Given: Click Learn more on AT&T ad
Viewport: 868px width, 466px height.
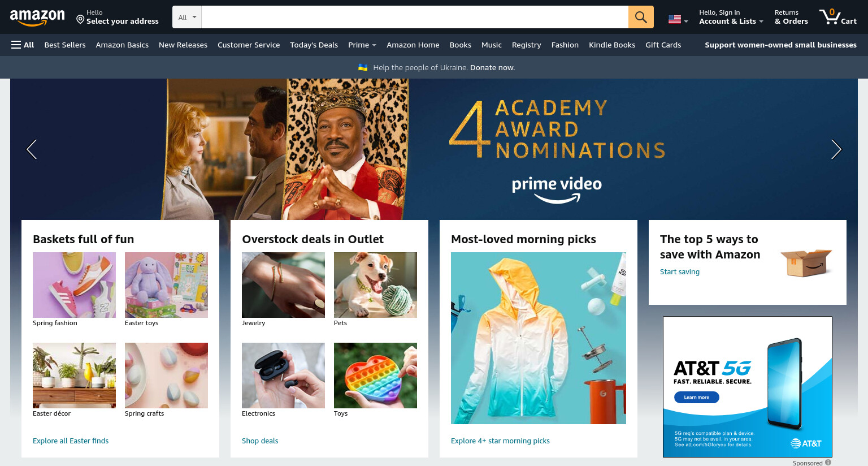Looking at the screenshot, I should coord(696,398).
